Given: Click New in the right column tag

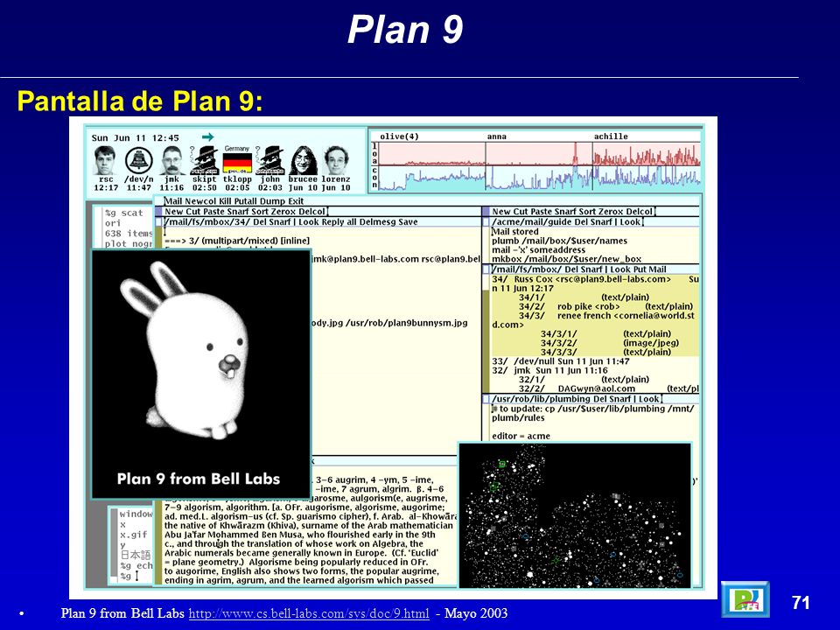Looking at the screenshot, I should tap(501, 212).
